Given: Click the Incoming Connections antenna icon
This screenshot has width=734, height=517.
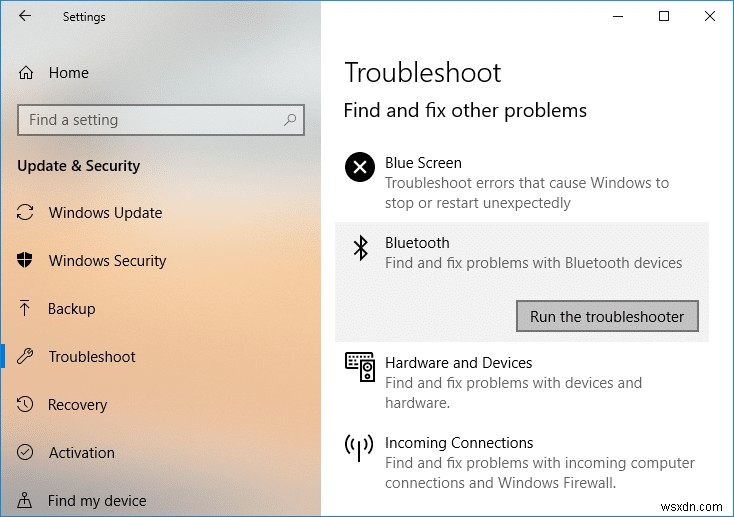Looking at the screenshot, I should click(360, 447).
